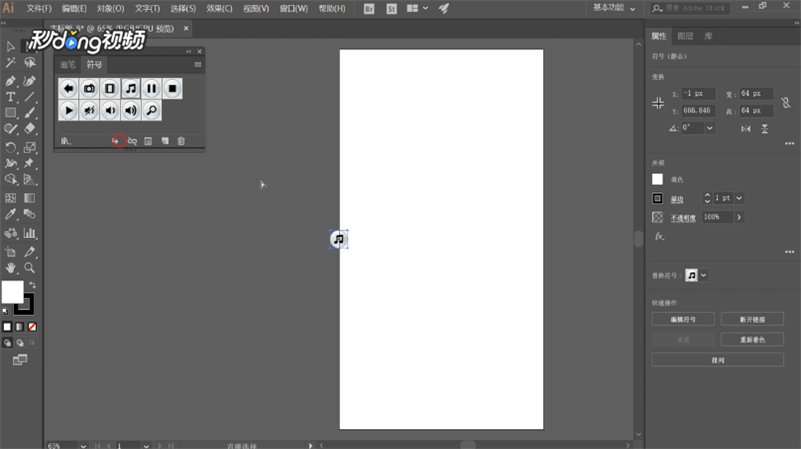This screenshot has width=801, height=449.
Task: Select the Pen tool
Action: tap(10, 81)
